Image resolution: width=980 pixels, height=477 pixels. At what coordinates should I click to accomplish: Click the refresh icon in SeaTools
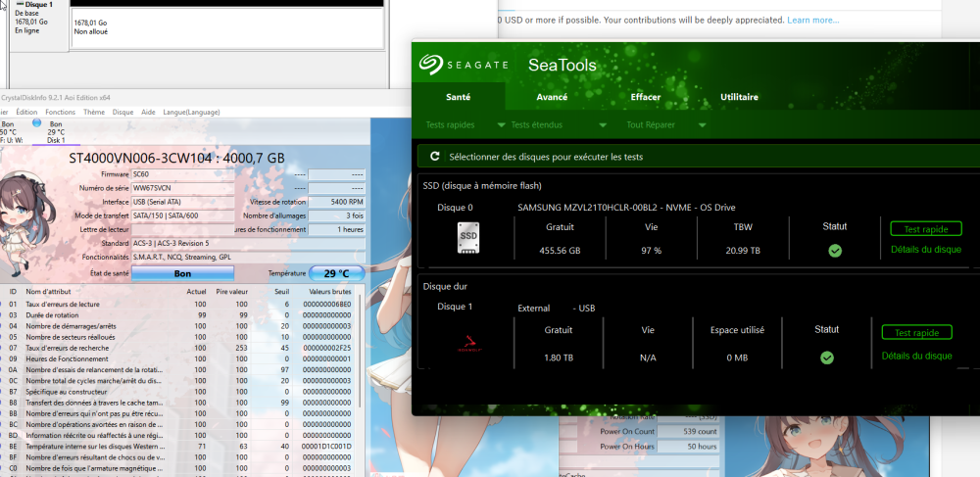coord(434,157)
